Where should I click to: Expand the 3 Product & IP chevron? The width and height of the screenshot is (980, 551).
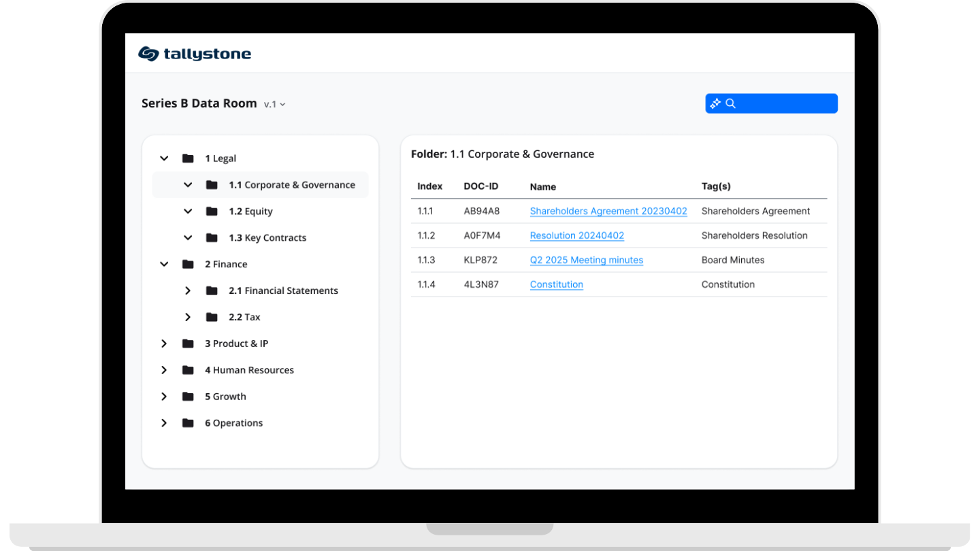(164, 344)
